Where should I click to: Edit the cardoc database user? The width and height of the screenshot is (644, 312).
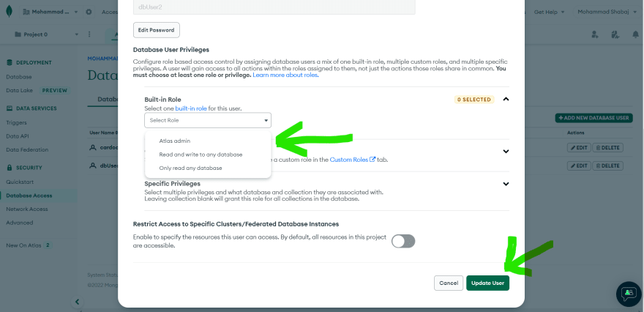coord(579,147)
